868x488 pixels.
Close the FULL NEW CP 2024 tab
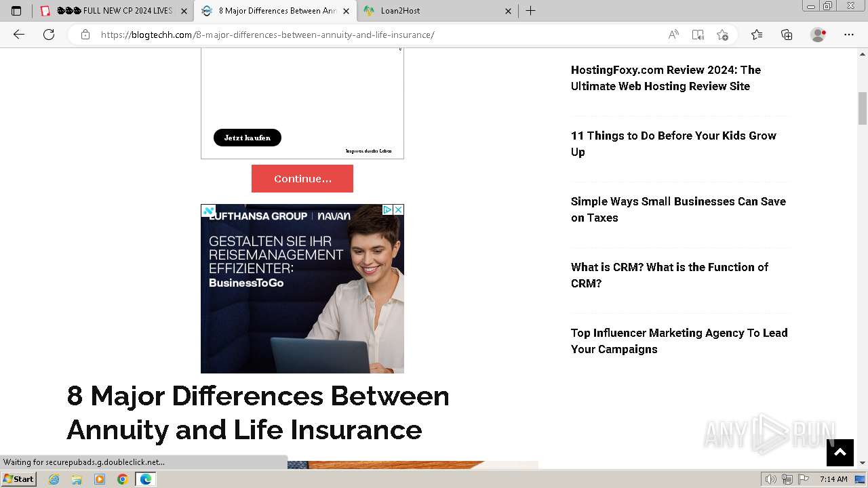tap(184, 11)
